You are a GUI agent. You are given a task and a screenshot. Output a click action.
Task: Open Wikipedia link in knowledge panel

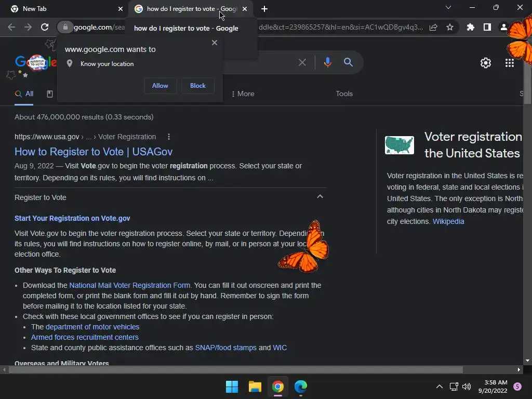pos(448,221)
